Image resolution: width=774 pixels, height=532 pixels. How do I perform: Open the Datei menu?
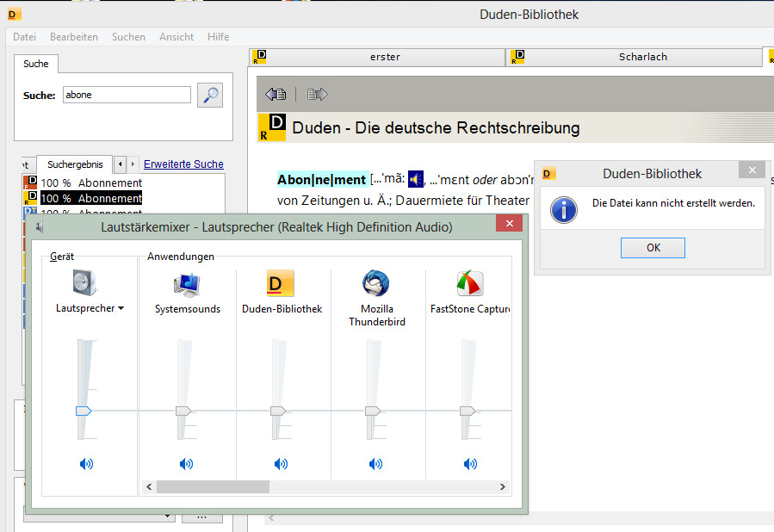(x=24, y=37)
